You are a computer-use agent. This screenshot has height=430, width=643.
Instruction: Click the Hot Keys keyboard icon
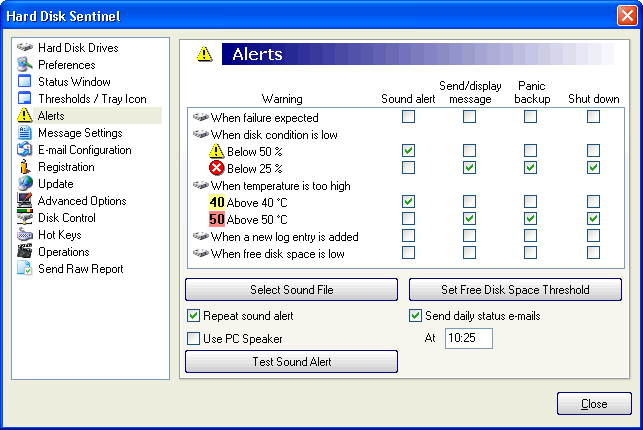pyautogui.click(x=25, y=235)
